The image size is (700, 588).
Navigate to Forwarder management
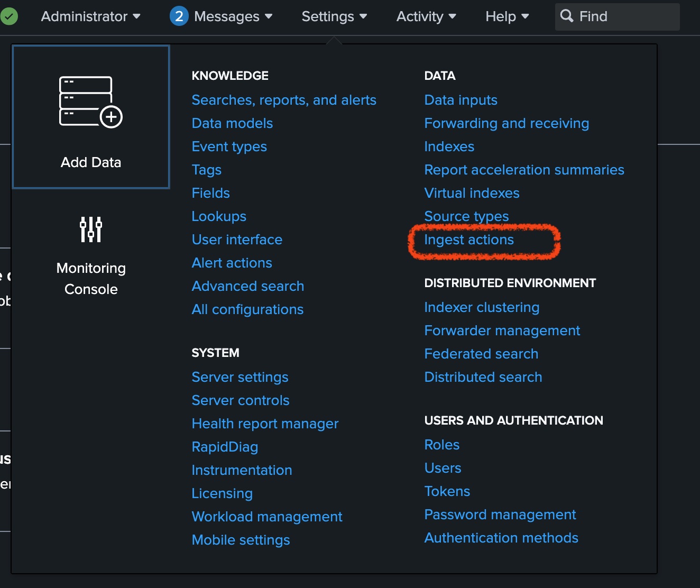(x=502, y=331)
